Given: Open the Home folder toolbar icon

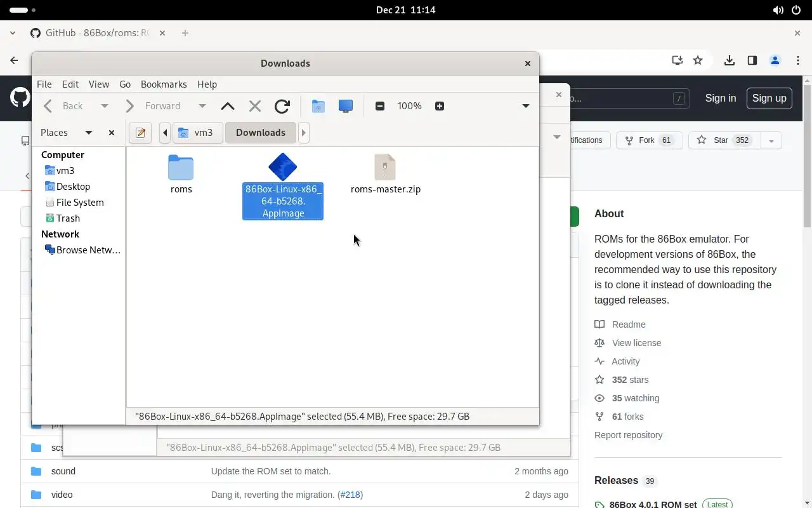Looking at the screenshot, I should click(318, 106).
